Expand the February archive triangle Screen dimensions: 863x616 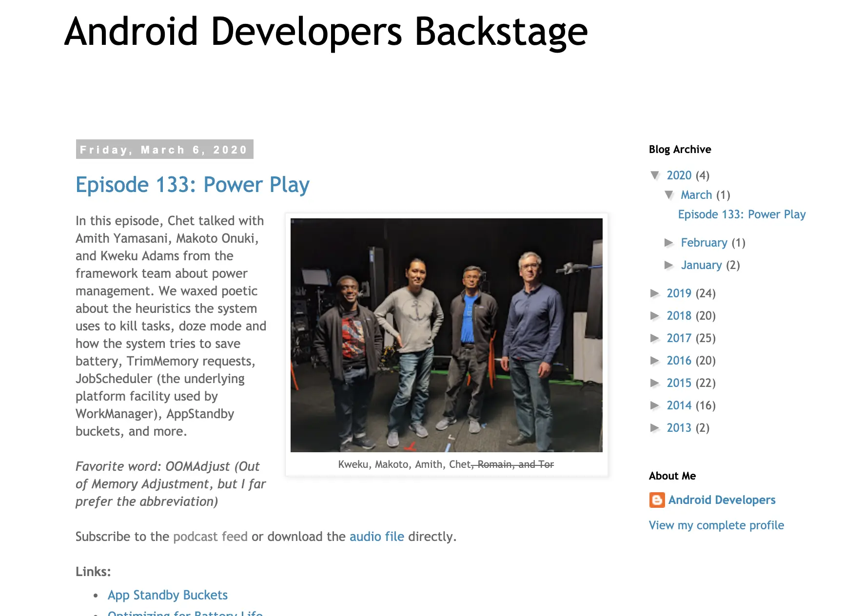pos(669,243)
